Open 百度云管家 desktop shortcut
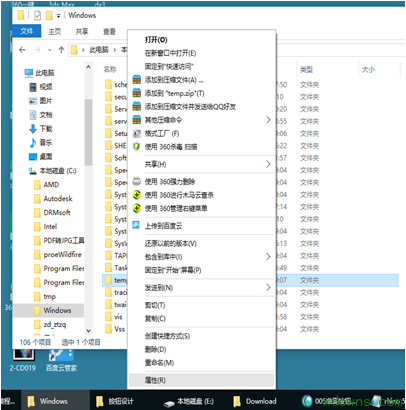The height and width of the screenshot is (410, 406). (x=61, y=360)
